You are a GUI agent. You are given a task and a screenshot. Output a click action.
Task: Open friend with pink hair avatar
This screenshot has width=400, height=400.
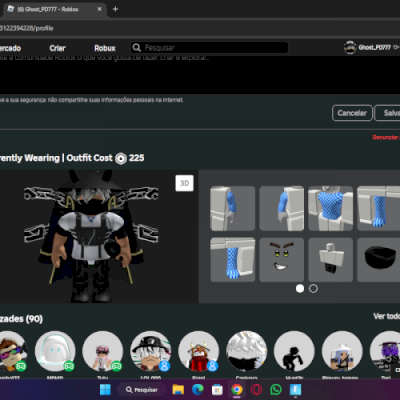pyautogui.click(x=103, y=351)
